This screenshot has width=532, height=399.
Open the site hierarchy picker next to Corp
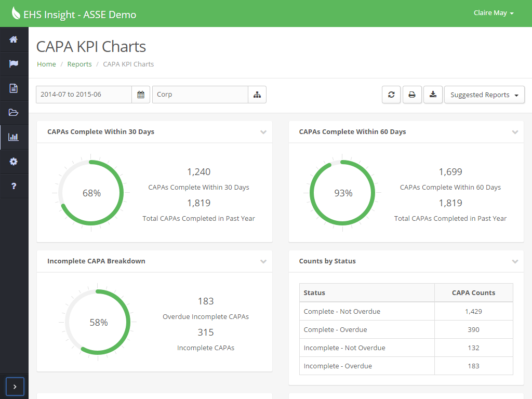tap(257, 95)
